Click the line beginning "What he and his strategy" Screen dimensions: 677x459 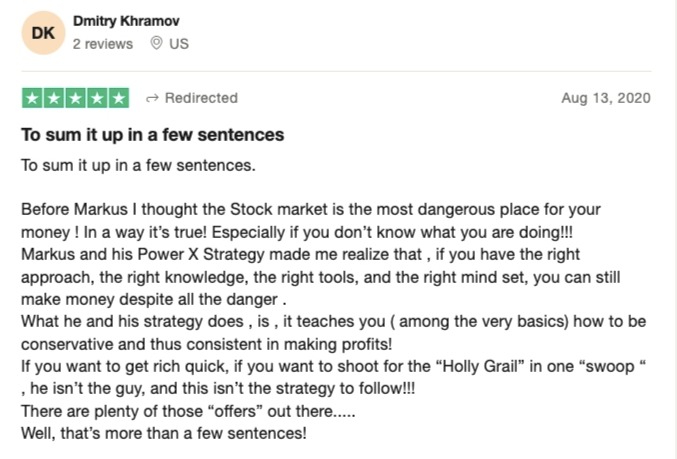[333, 322]
